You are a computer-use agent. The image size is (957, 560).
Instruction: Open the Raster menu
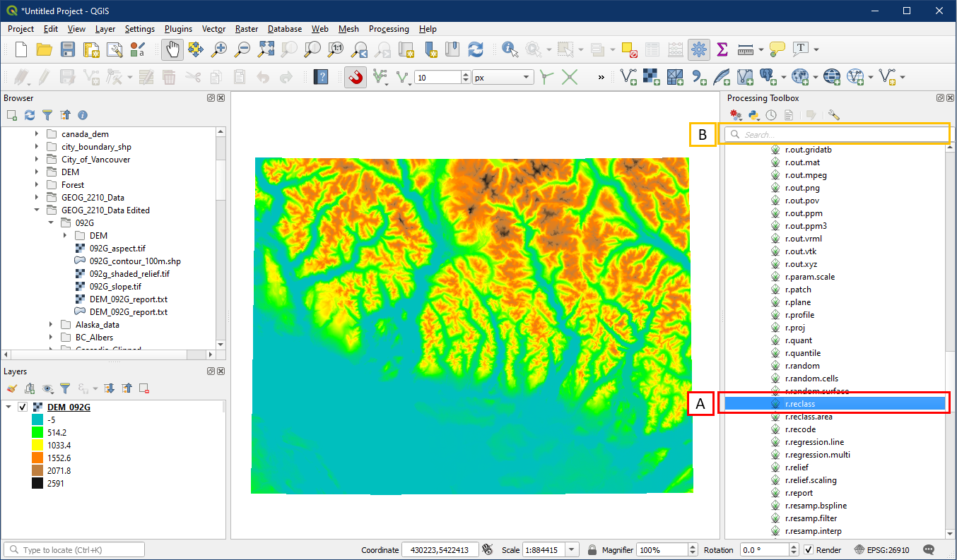pos(247,29)
